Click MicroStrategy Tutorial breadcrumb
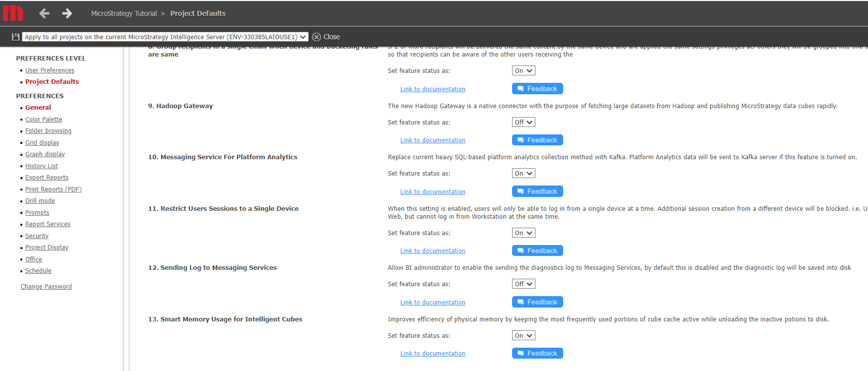The width and height of the screenshot is (868, 371). [124, 13]
